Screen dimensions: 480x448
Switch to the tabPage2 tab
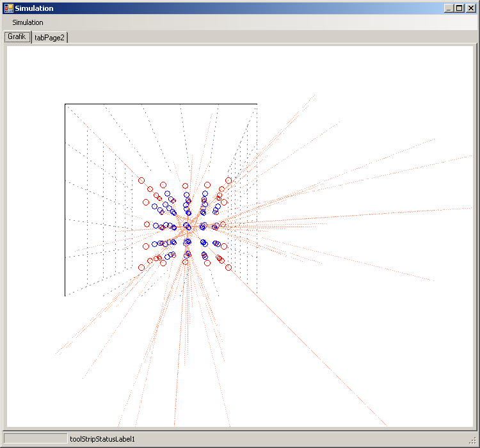pos(49,38)
